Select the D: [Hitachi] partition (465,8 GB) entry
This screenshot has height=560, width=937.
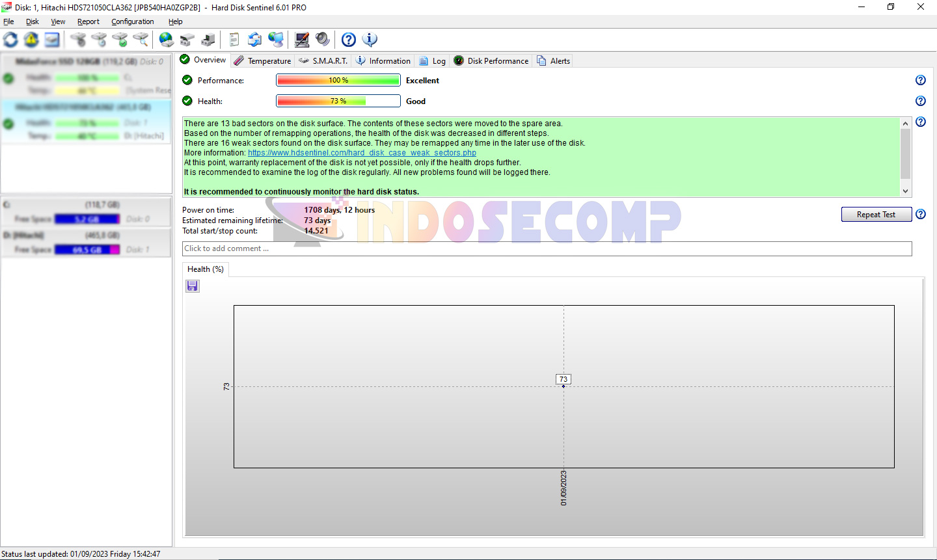[87, 243]
